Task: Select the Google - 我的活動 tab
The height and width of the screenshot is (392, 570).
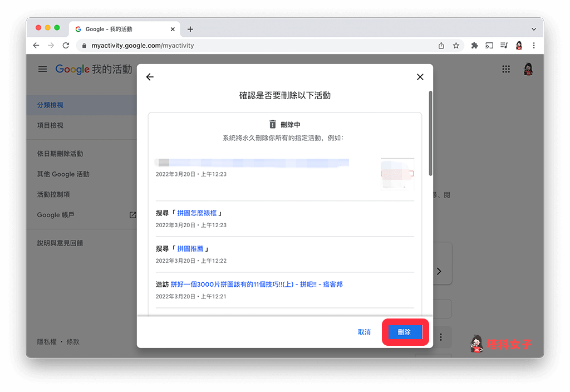Action: coord(124,29)
